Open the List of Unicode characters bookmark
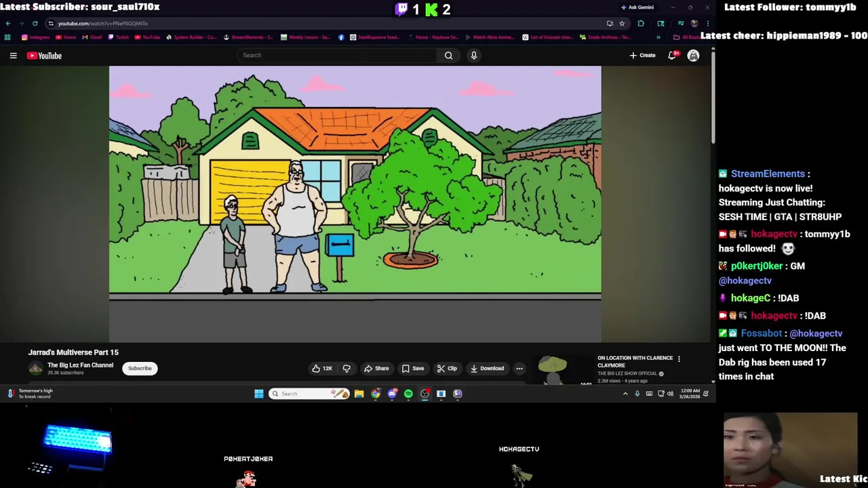 click(x=547, y=37)
